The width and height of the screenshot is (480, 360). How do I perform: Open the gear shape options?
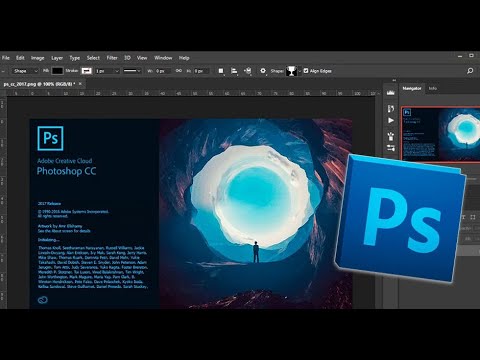(263, 71)
